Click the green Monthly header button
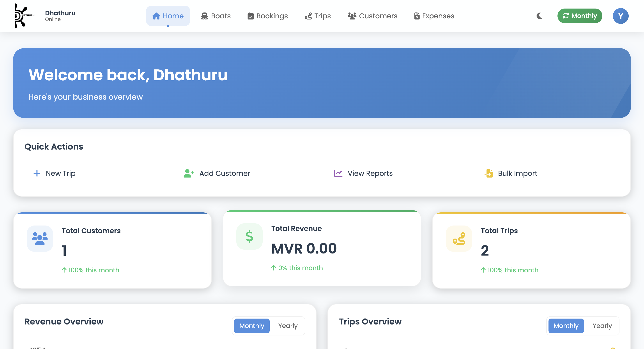 (x=580, y=16)
